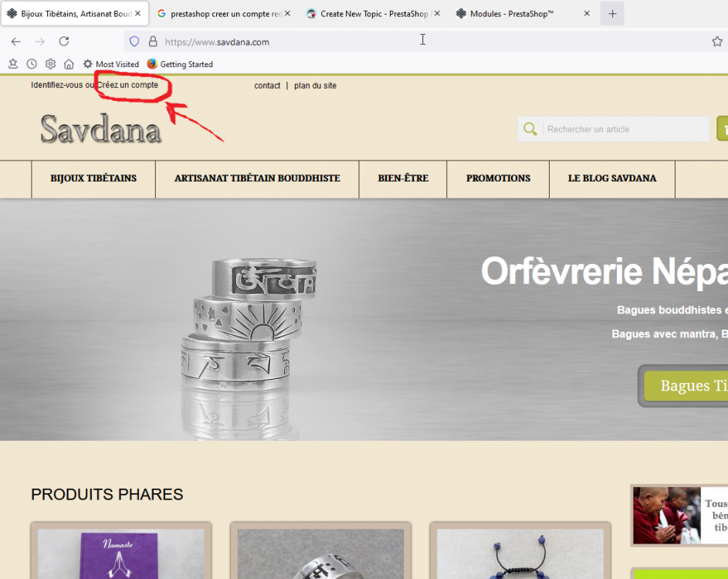Reload the page with the refresh icon
This screenshot has height=579, width=728.
[x=64, y=42]
